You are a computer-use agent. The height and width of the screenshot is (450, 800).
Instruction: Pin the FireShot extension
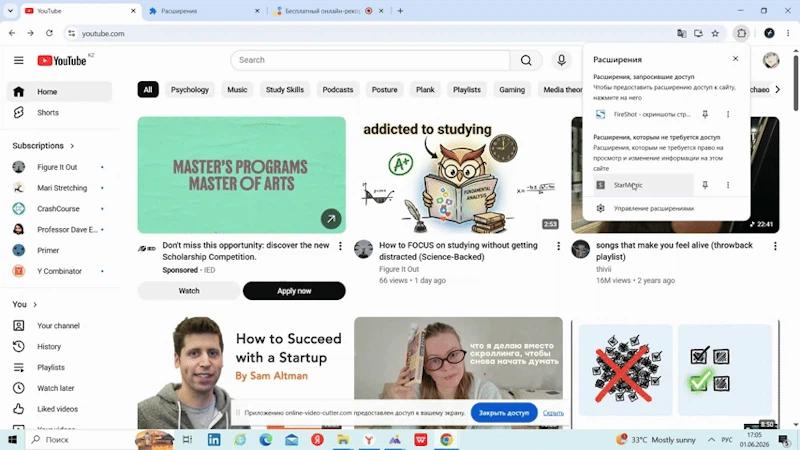(705, 114)
